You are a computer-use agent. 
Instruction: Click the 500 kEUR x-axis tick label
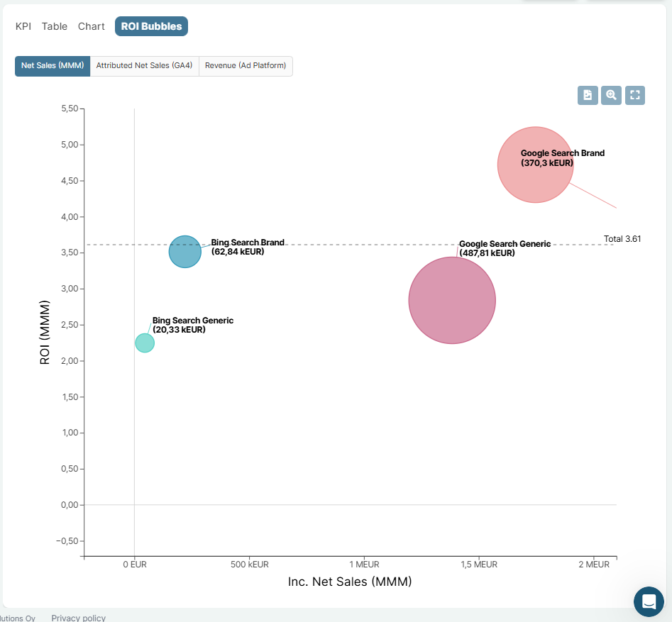(250, 565)
